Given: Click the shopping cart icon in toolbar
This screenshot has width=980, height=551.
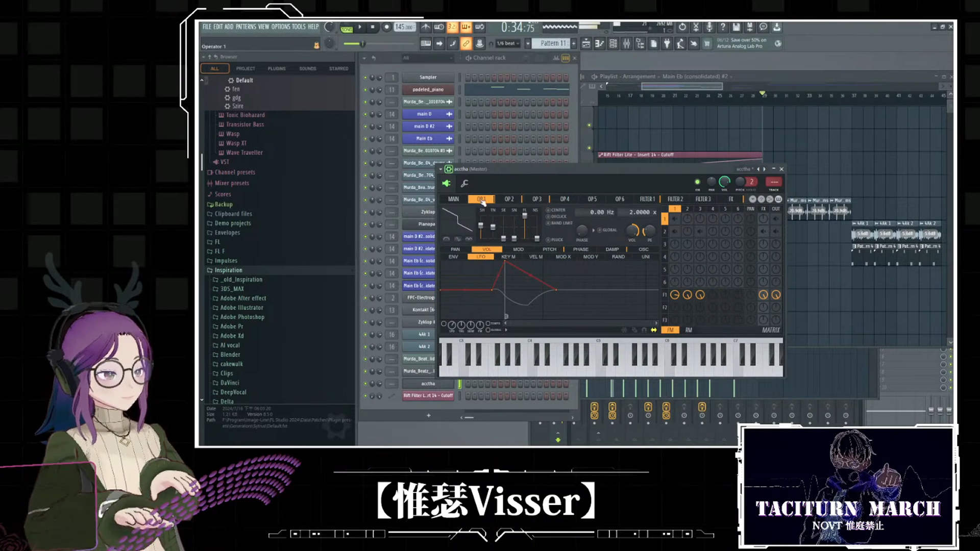Looking at the screenshot, I should [x=707, y=44].
